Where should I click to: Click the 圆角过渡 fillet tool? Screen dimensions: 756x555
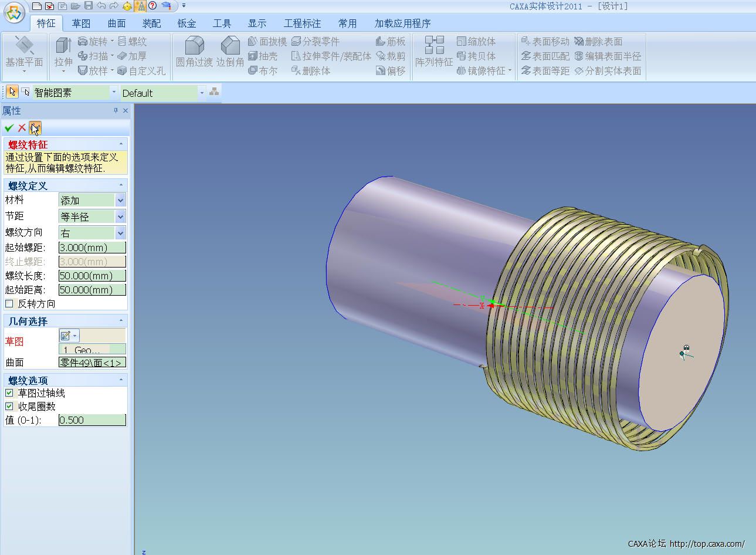point(194,53)
